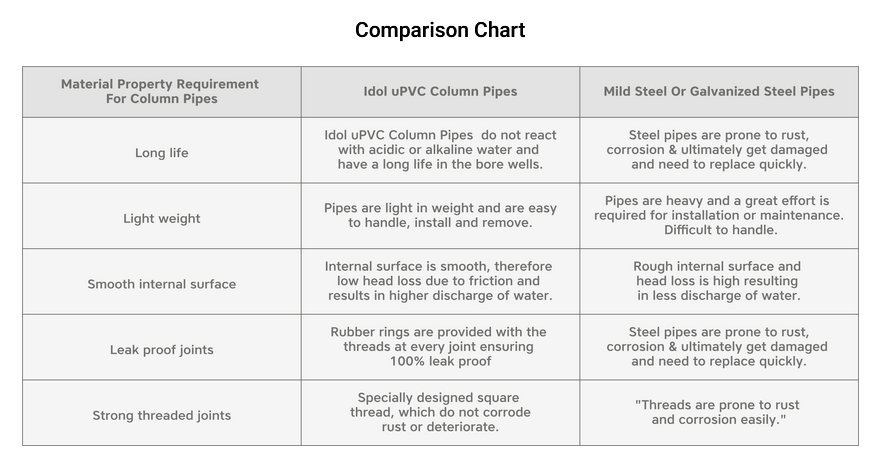Select the quoted 'Threads are prone to rust' cell

pyautogui.click(x=718, y=412)
